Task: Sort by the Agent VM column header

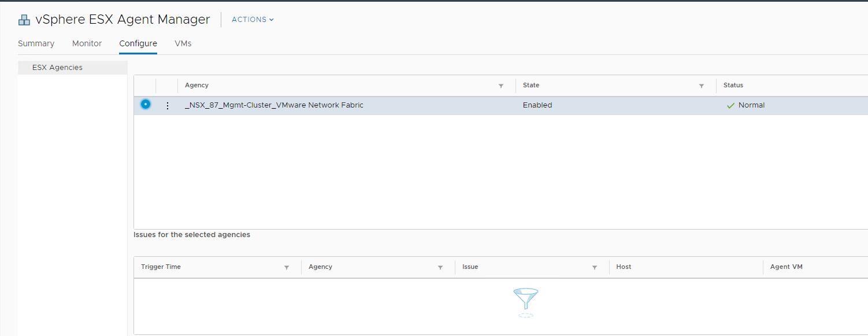Action: (786, 267)
